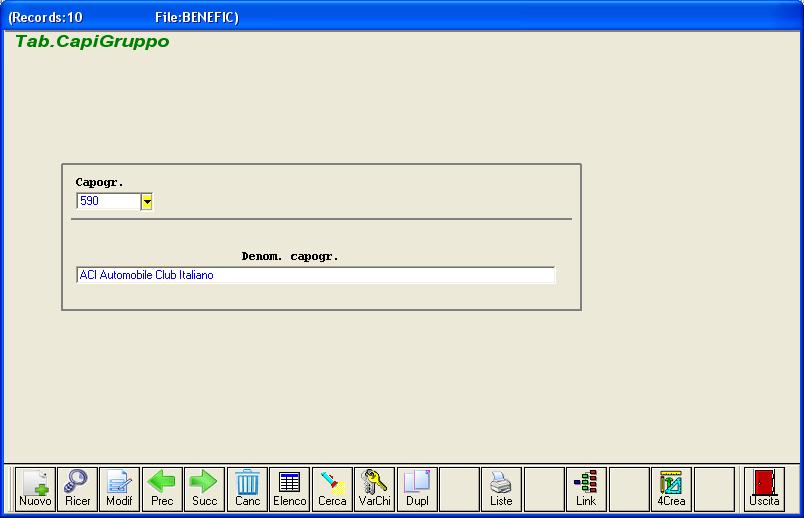Go to next record with Succ arrow
The image size is (804, 518).
coord(205,489)
